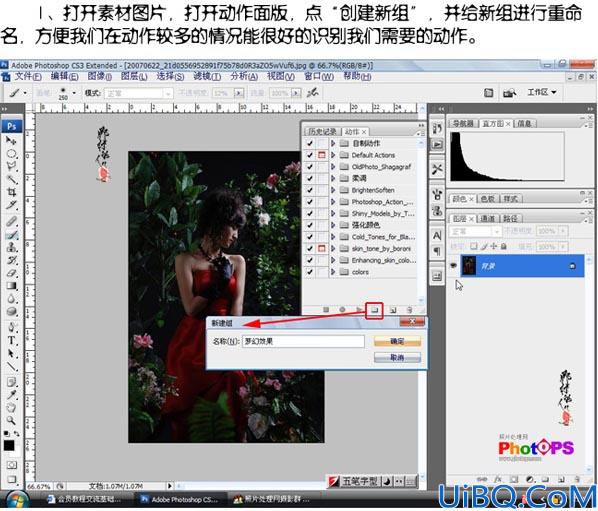Uncheck the BrightenSoften set checkbox
The image size is (598, 511).
pyautogui.click(x=310, y=190)
